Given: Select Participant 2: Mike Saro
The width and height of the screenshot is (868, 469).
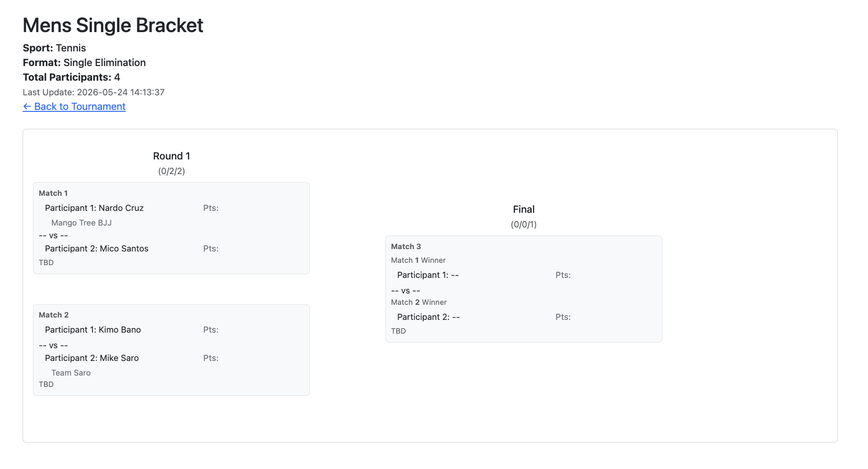Looking at the screenshot, I should point(92,358).
